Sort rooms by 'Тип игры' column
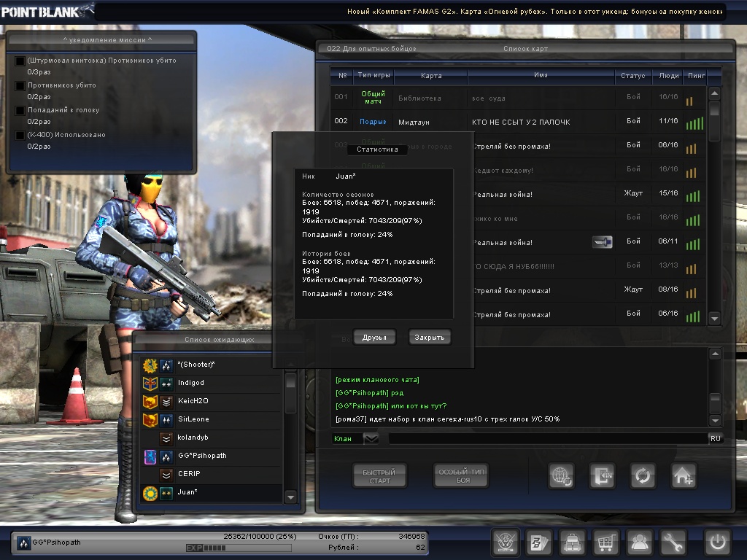This screenshot has width=747, height=560. 373,75
